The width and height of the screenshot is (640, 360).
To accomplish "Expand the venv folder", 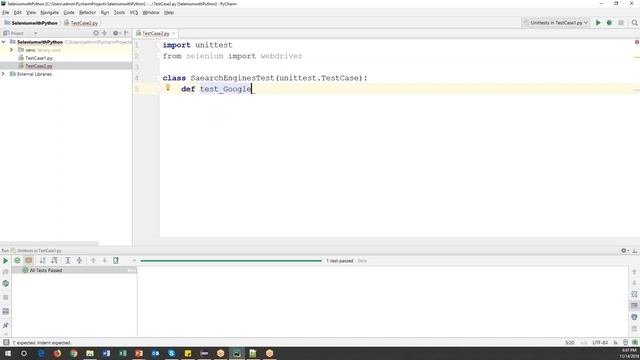I will tap(11, 50).
